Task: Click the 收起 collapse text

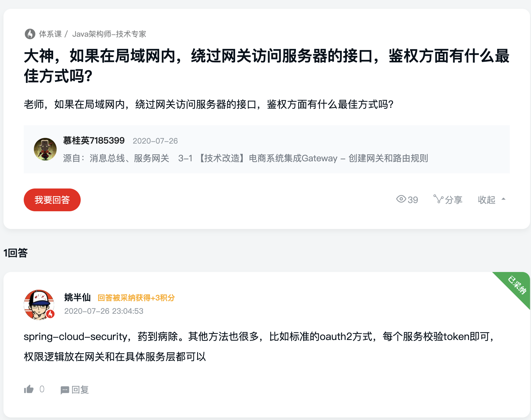Action: 486,200
